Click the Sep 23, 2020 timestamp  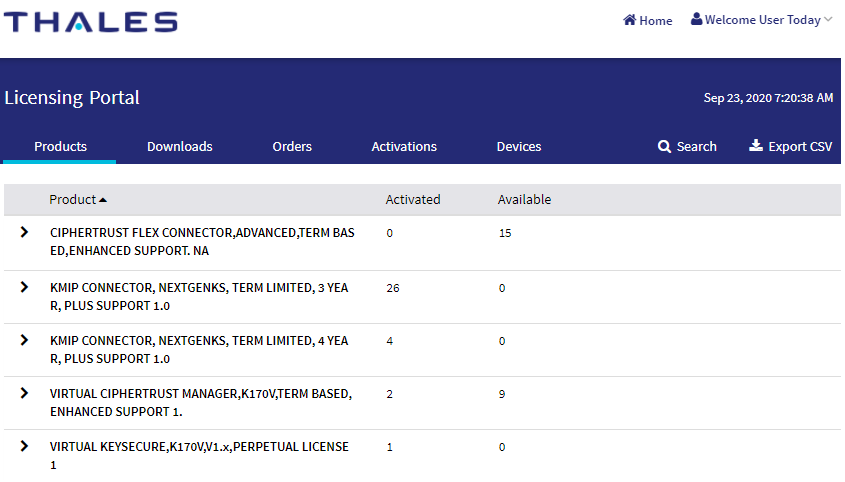click(768, 98)
